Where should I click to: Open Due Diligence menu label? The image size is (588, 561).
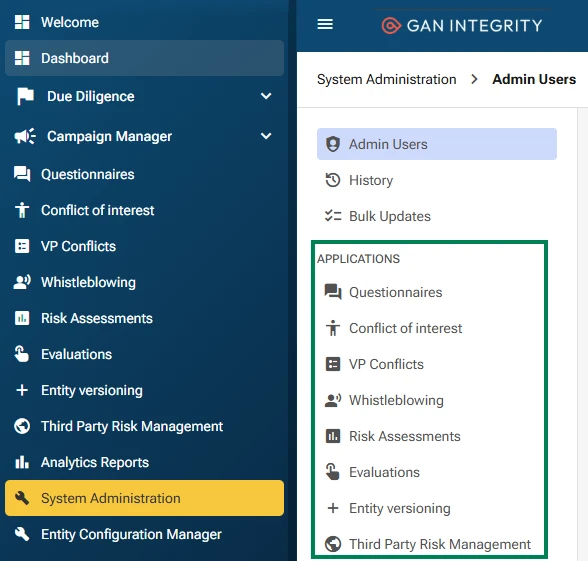(x=91, y=96)
